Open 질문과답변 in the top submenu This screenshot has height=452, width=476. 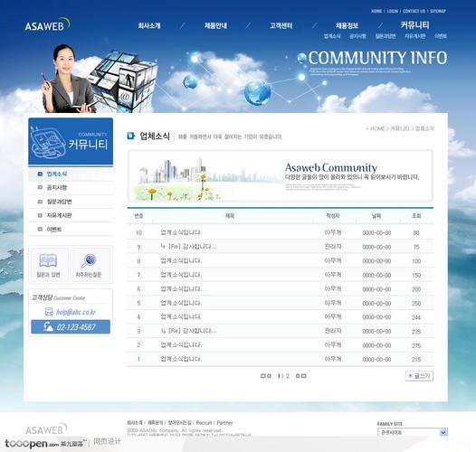(386, 36)
